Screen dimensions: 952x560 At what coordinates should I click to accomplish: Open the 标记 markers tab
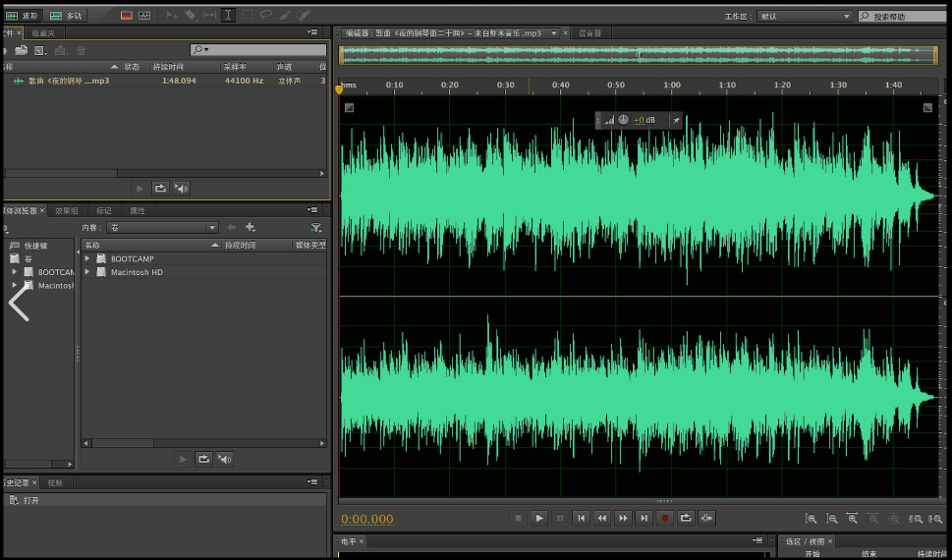103,210
